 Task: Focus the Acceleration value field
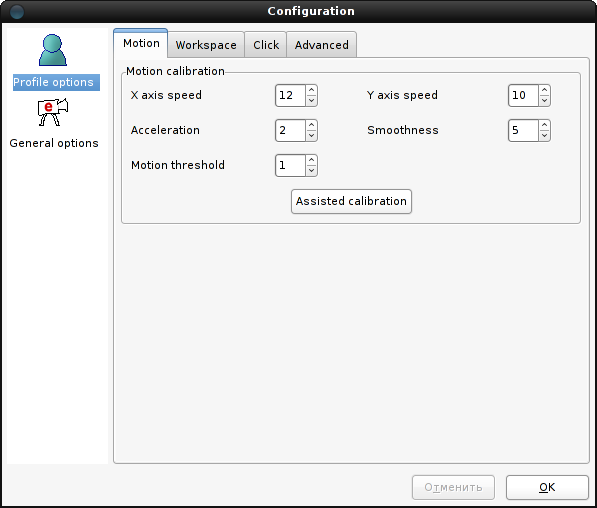click(291, 130)
